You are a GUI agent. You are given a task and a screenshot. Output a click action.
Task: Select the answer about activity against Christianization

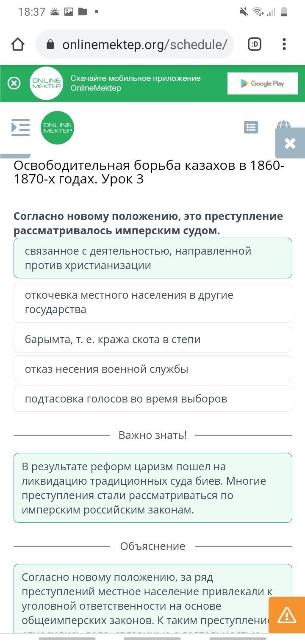click(x=153, y=258)
